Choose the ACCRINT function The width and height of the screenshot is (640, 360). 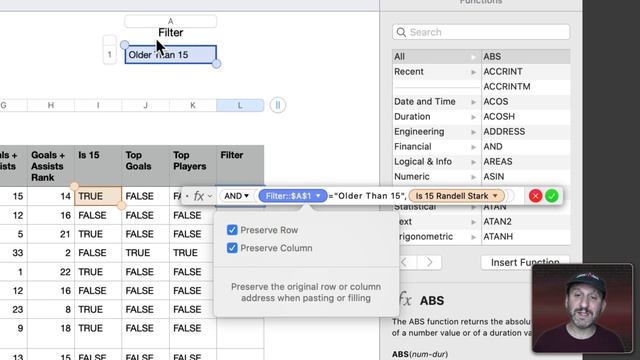tap(526, 71)
